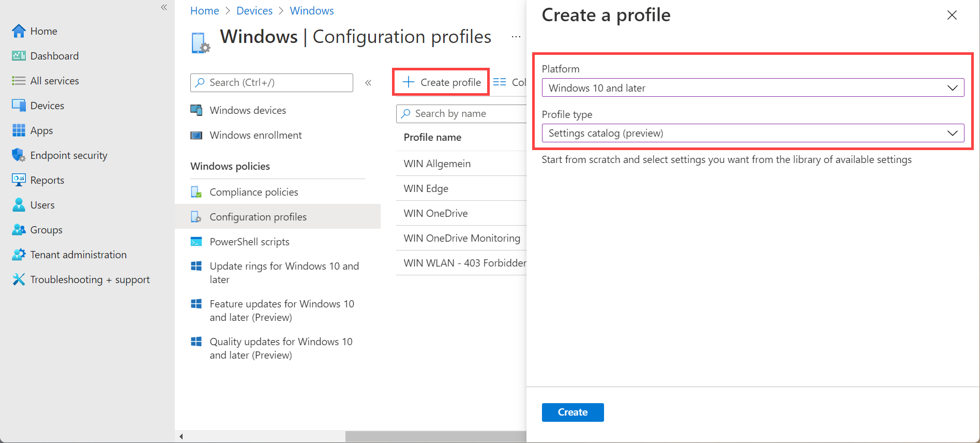Click the Quality updates Windows logo icon
Screen dimensions: 980x443
click(x=196, y=342)
